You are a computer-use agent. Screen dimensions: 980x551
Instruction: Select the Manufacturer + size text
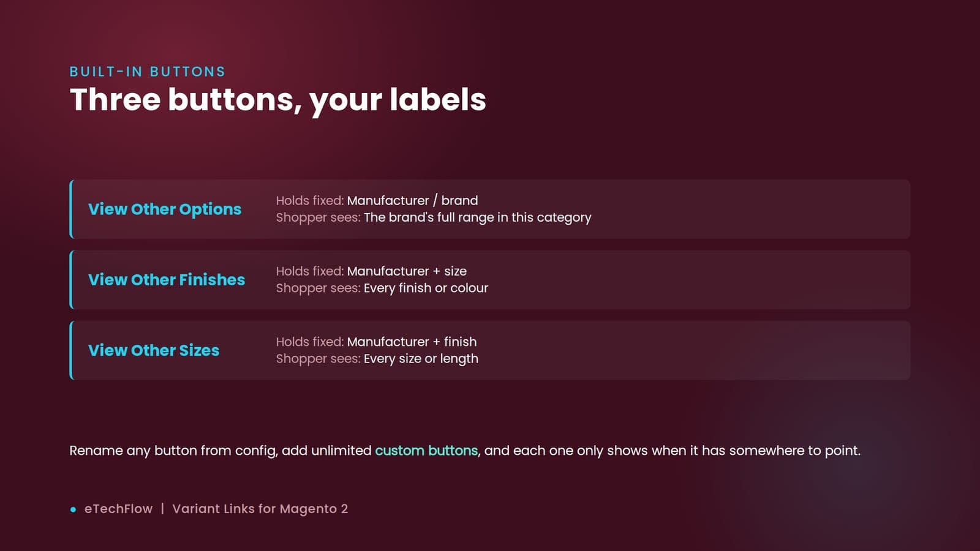(407, 271)
